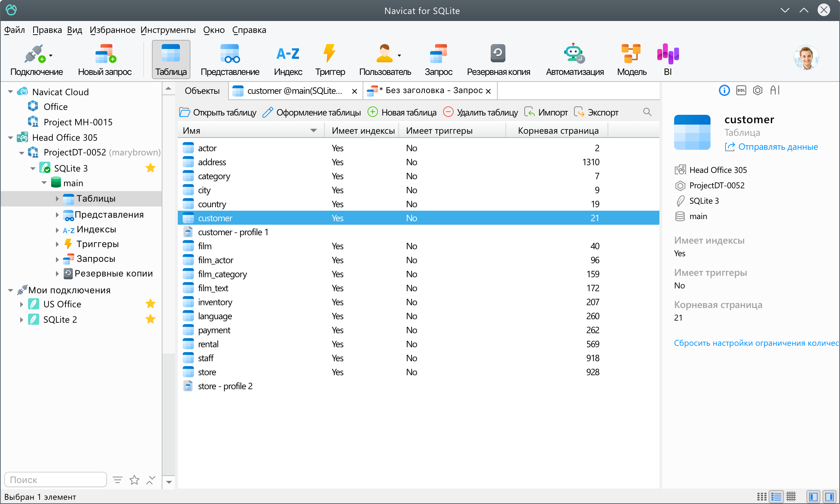Click the Поиск search field

tap(56, 479)
